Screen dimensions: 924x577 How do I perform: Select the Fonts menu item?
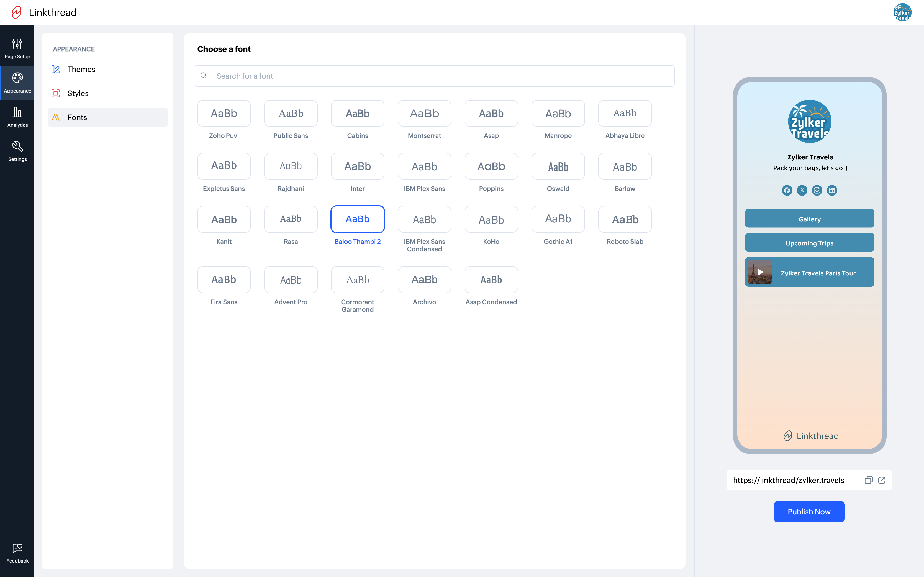click(x=77, y=117)
